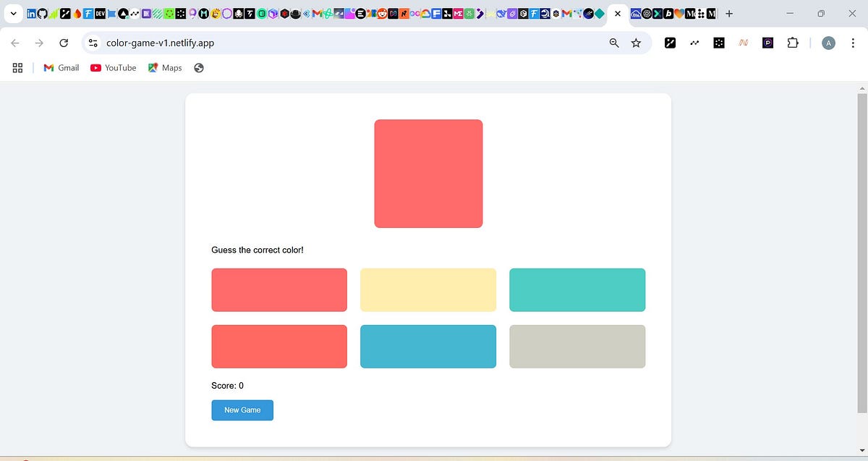This screenshot has height=461, width=868.
Task: Click the dark wavy-line extension icon
Action: 694,43
